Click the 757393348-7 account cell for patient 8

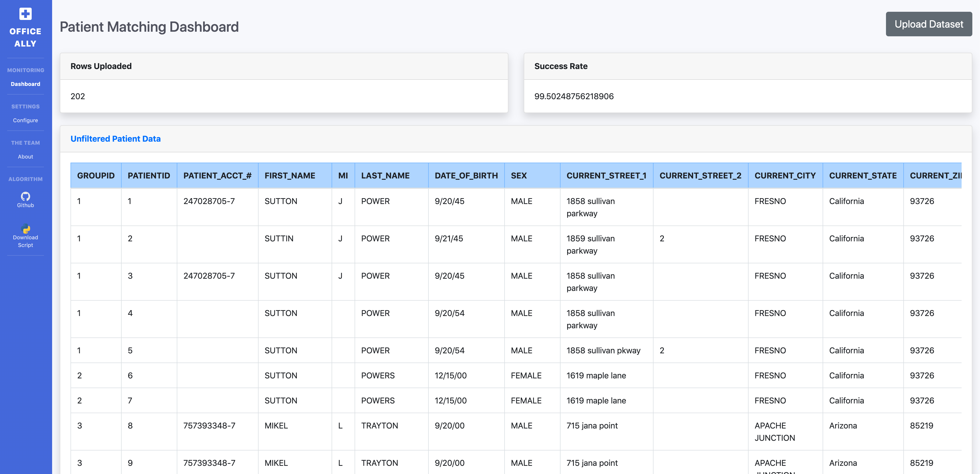[x=209, y=426]
